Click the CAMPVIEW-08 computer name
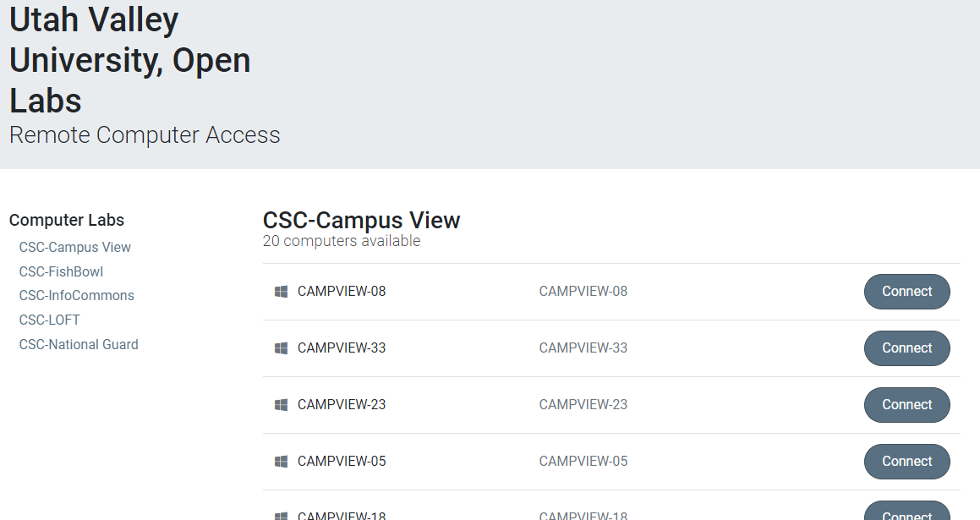This screenshot has width=980, height=520. [x=342, y=291]
